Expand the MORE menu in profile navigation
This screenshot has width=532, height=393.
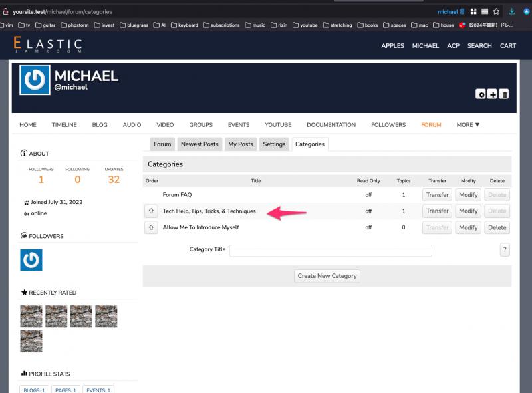(467, 124)
